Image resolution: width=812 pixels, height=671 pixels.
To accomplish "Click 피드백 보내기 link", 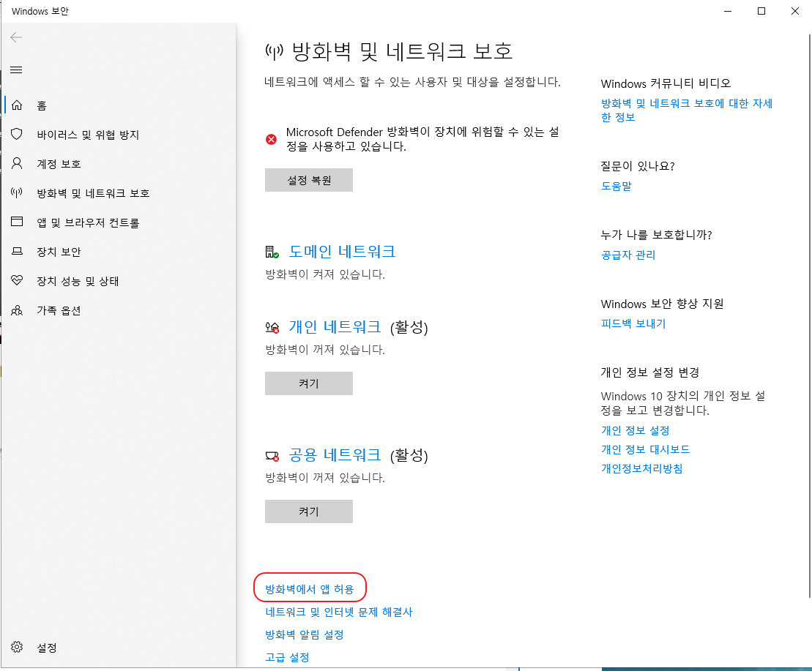I will coord(633,324).
